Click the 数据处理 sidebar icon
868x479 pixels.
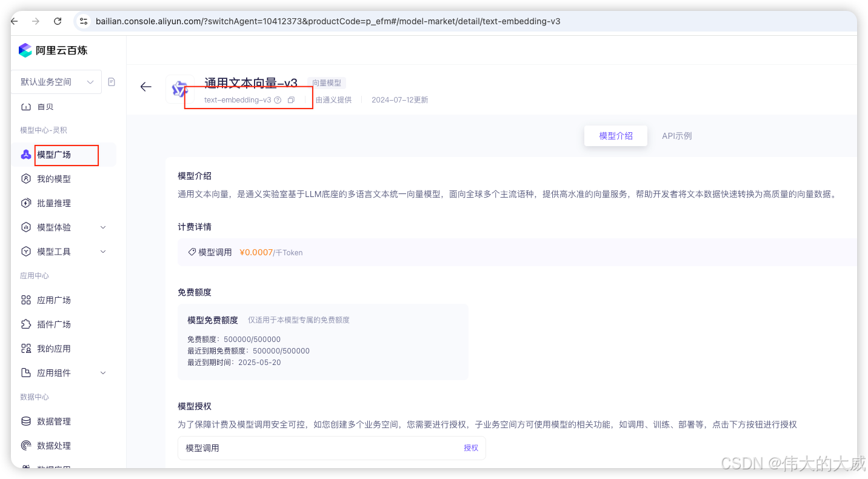pyautogui.click(x=26, y=446)
